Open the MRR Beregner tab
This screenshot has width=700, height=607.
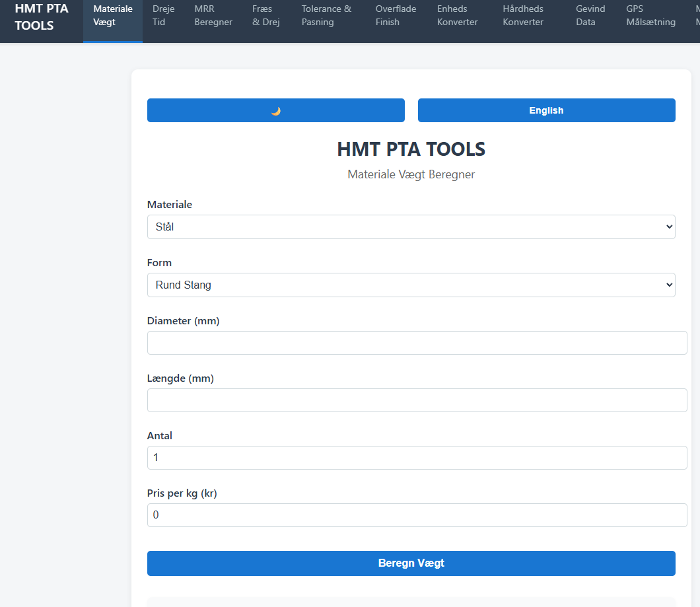point(213,16)
